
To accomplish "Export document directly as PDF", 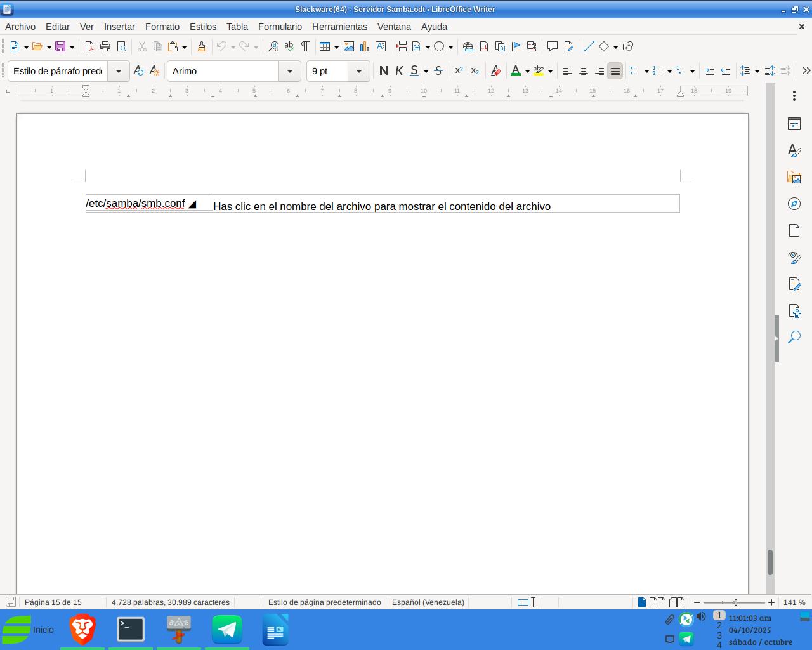I will click(89, 46).
